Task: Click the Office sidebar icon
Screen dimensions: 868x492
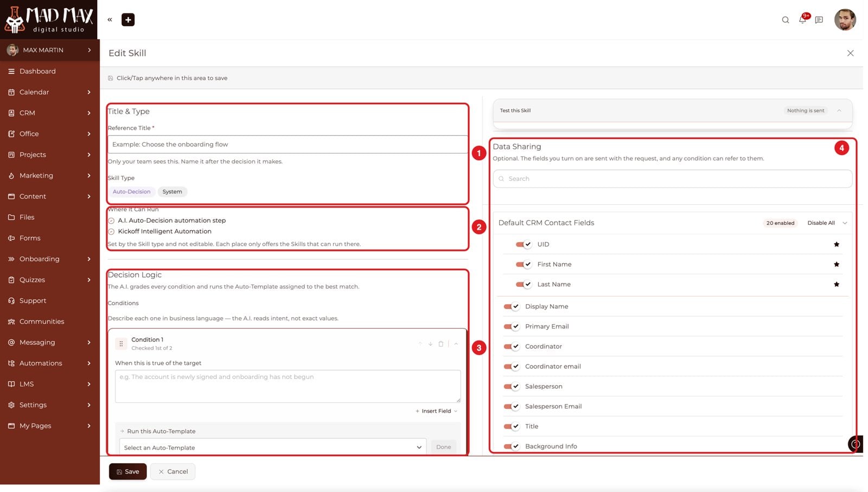Action: coord(11,134)
